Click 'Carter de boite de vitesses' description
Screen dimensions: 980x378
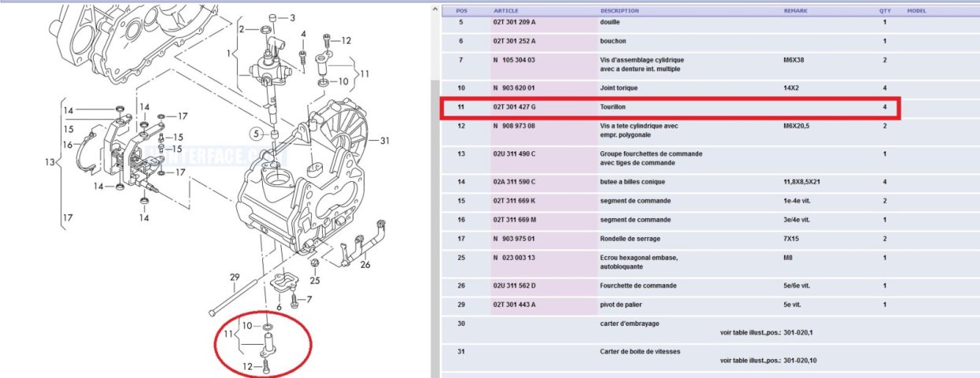point(639,351)
